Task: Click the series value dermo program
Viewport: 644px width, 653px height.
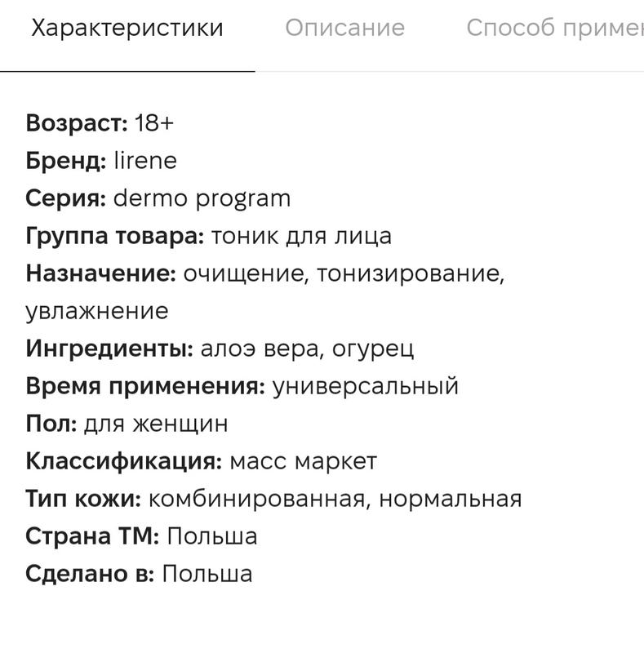Action: (202, 198)
